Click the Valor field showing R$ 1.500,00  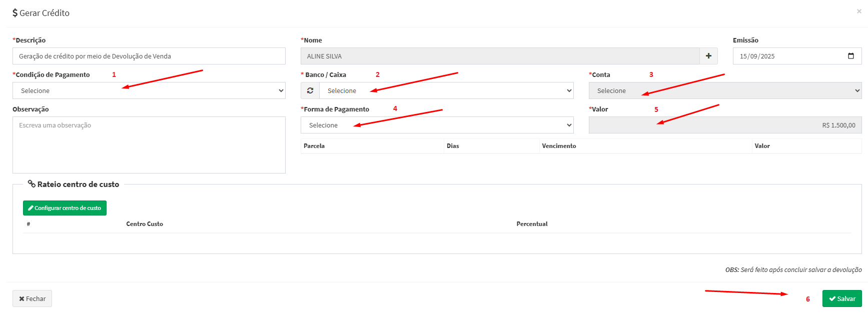click(x=725, y=125)
